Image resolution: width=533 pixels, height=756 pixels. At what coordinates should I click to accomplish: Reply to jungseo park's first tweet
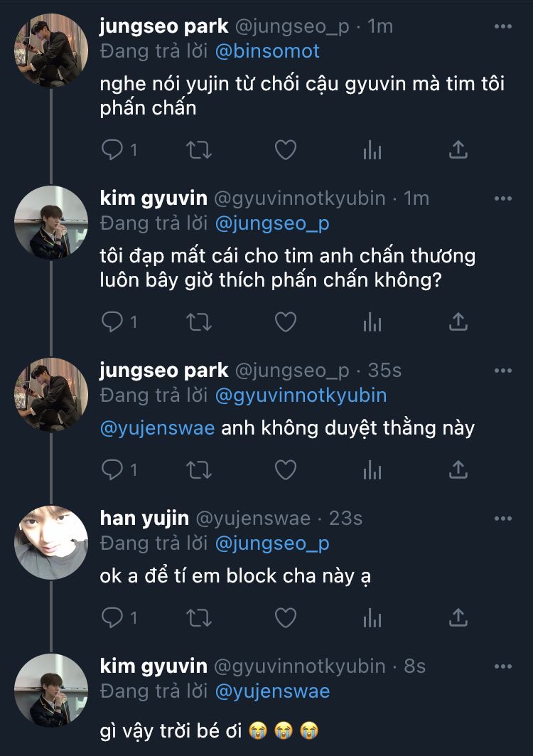[x=112, y=149]
